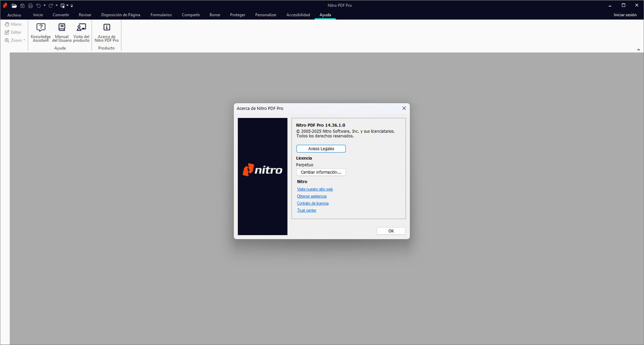This screenshot has height=345, width=644.
Task: Click the Nitro logo panel in dialog
Action: (x=263, y=177)
